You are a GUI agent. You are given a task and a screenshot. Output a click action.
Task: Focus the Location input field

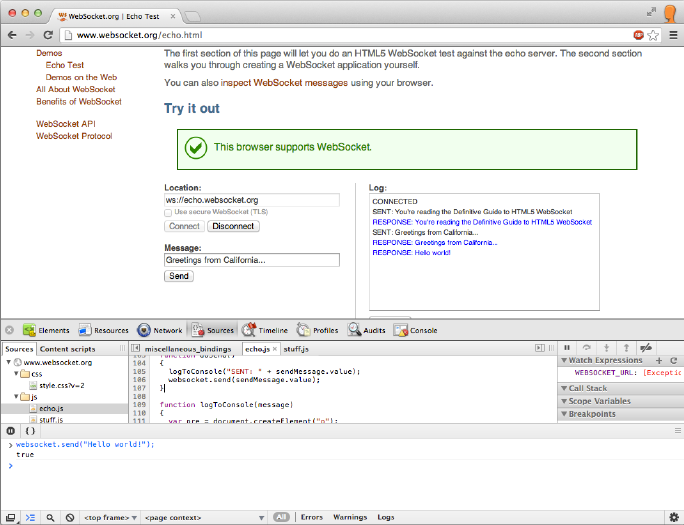(252, 200)
